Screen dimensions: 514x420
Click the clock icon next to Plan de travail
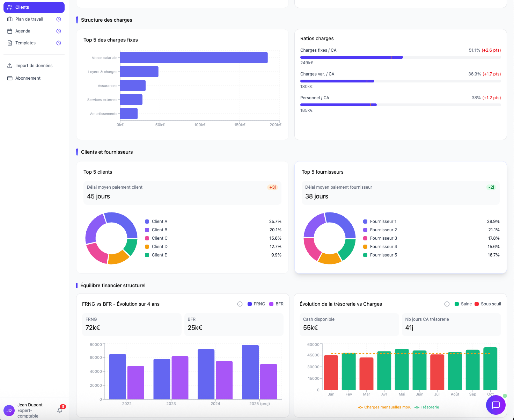point(59,19)
